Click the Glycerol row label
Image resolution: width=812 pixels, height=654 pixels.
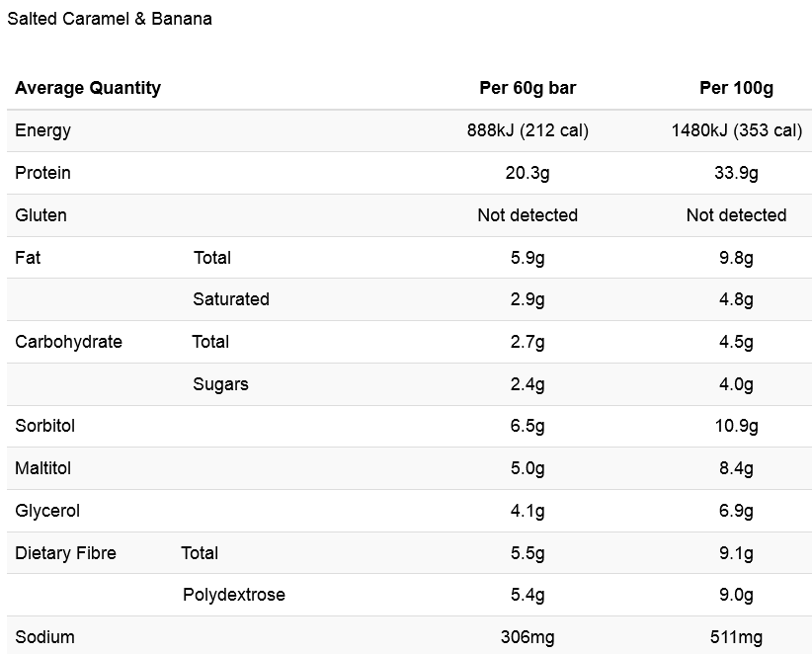point(47,511)
